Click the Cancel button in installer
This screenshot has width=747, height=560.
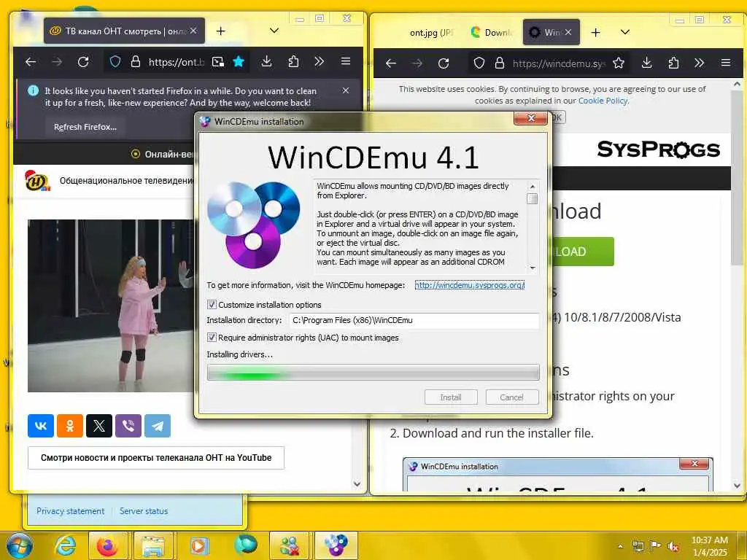(512, 397)
